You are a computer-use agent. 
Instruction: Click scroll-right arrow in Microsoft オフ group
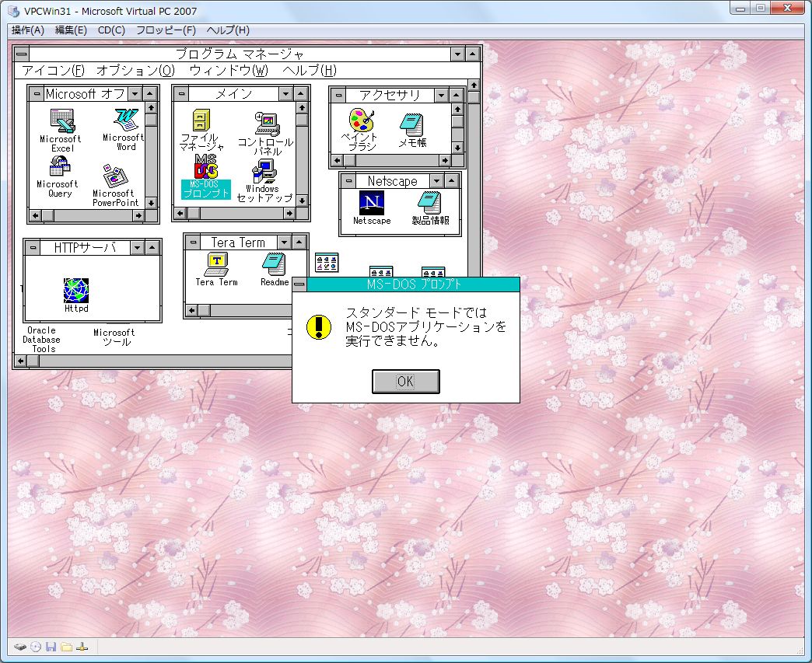point(138,215)
